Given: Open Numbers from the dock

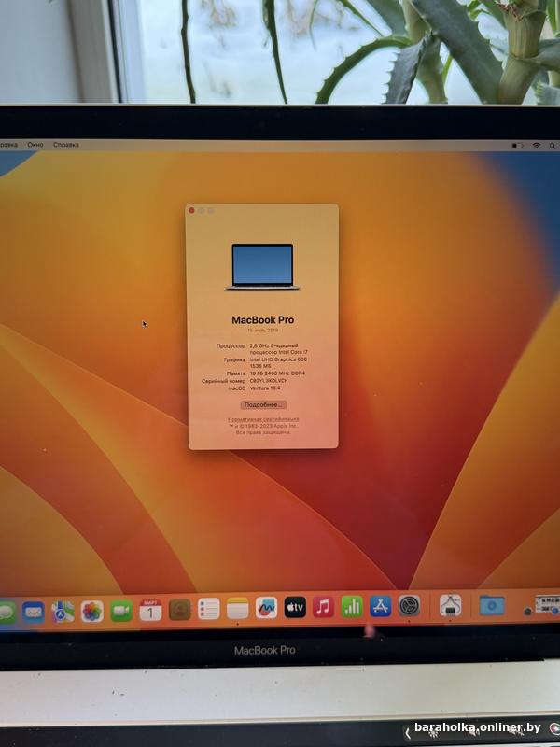Looking at the screenshot, I should point(352,607).
